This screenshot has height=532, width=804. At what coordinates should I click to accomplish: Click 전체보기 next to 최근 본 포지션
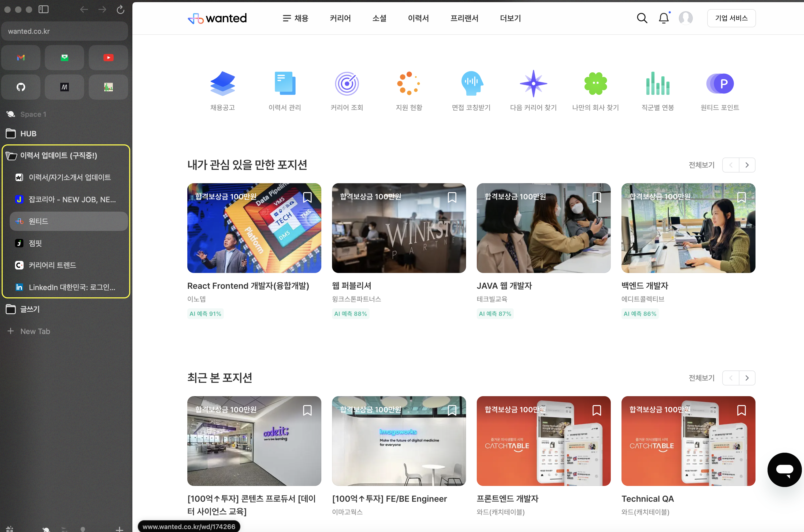coord(701,378)
